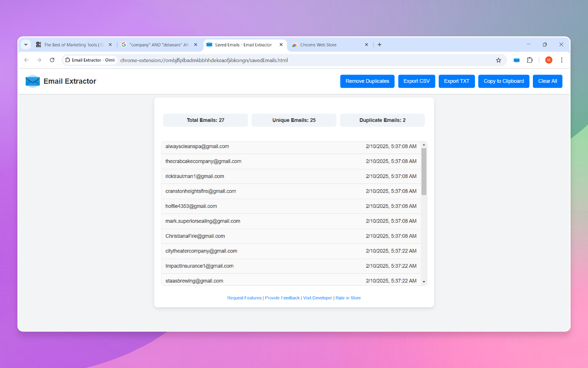Click the timestamp beside citytheatercompany@gmail.com
Screen dimensions: 588x368
coord(391,251)
